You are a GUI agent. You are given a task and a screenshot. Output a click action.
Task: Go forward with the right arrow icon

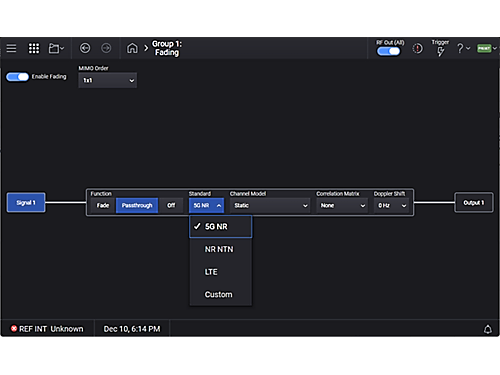point(106,48)
